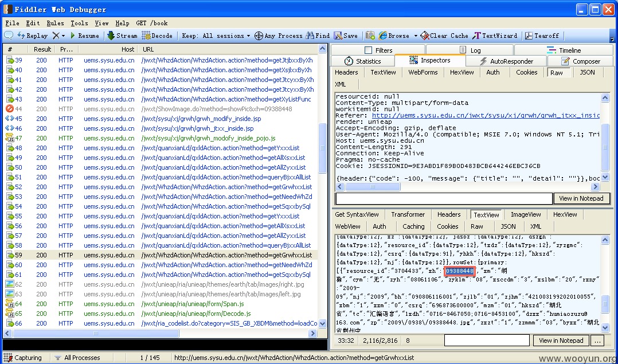618x364 pixels.
Task: Click the comment bubble toolbar icon
Action: coord(8,36)
